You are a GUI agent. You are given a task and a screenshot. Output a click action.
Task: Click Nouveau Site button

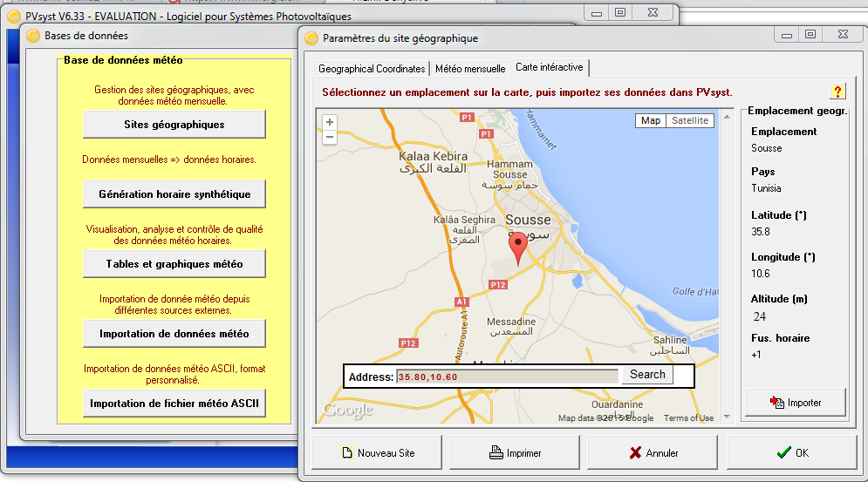(x=377, y=452)
